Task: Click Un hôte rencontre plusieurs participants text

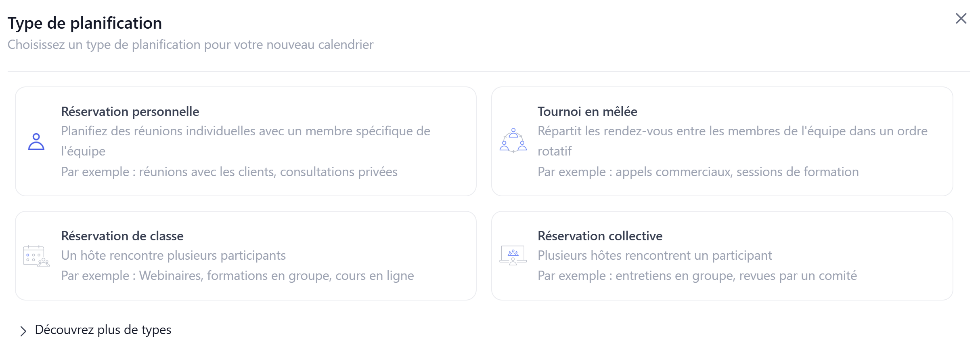Action: tap(174, 255)
